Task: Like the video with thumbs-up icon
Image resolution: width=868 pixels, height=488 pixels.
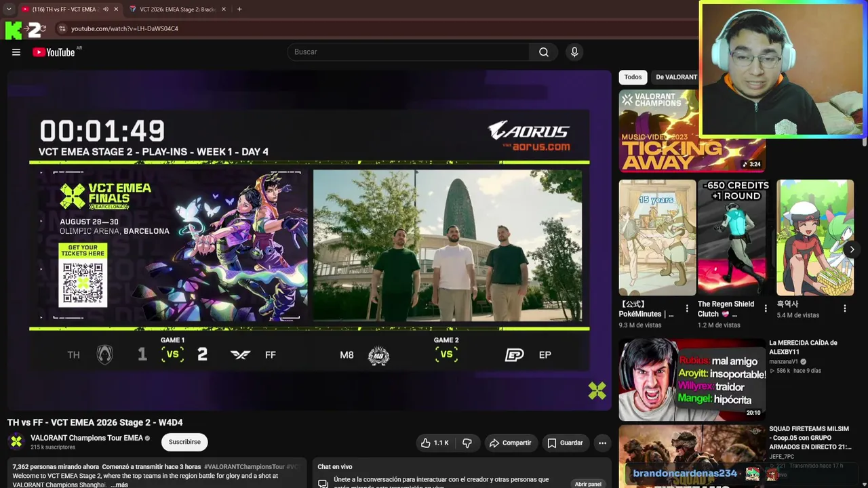Action: (435, 443)
